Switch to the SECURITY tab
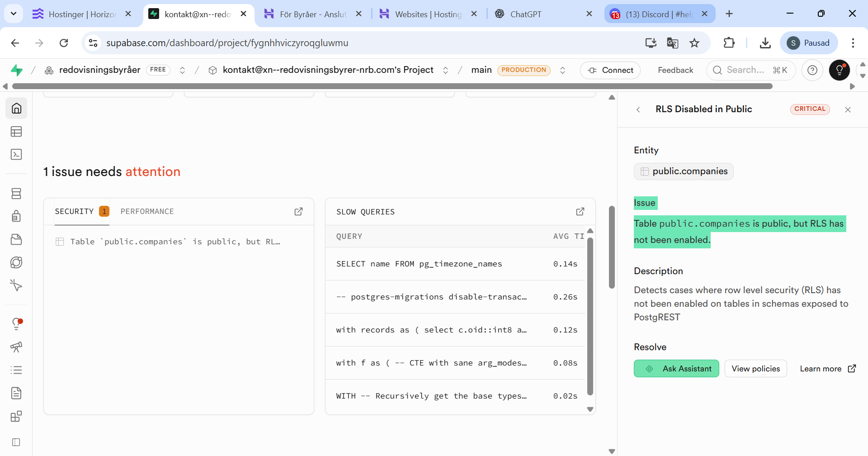868x456 pixels. coord(82,211)
